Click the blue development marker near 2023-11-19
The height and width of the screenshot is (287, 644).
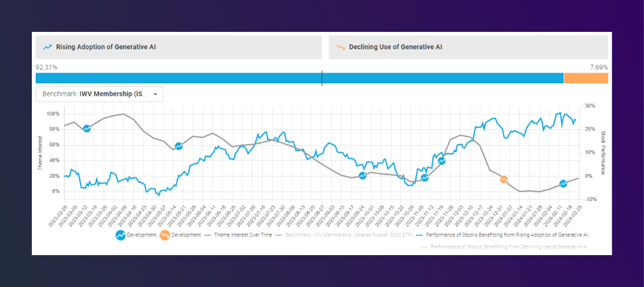click(x=442, y=161)
